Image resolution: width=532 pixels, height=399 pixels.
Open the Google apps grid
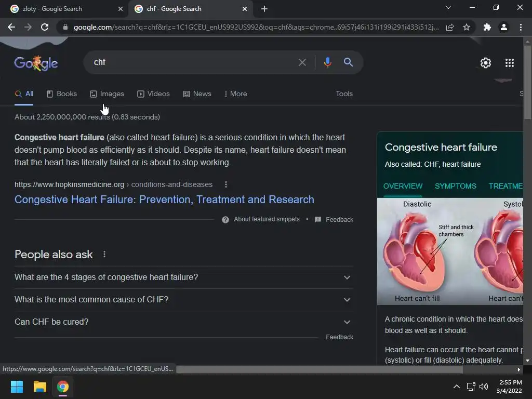coord(510,63)
